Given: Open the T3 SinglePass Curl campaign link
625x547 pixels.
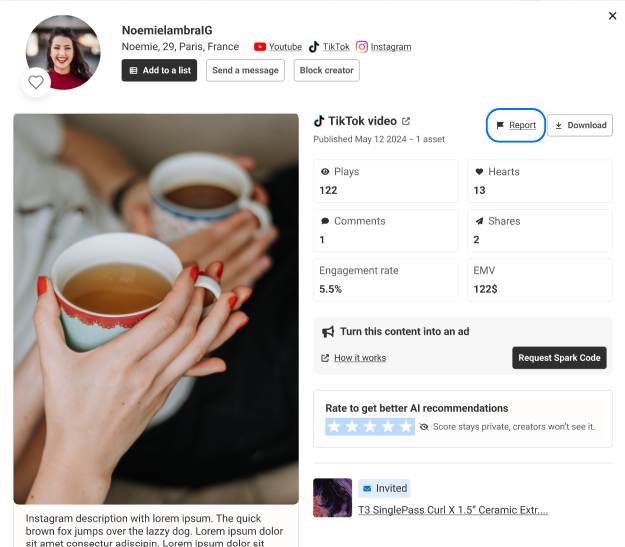Looking at the screenshot, I should tap(453, 510).
